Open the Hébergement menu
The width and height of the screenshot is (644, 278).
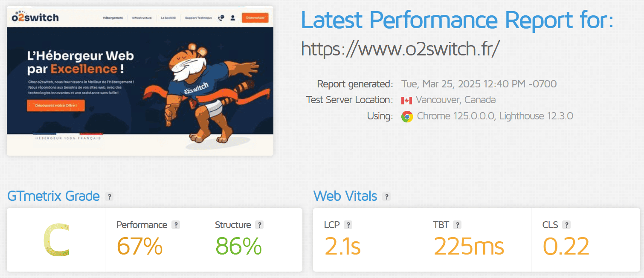click(x=112, y=17)
